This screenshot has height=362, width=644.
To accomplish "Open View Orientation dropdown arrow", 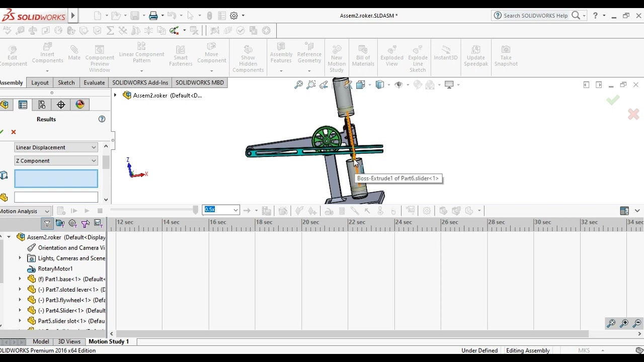I will point(369,85).
